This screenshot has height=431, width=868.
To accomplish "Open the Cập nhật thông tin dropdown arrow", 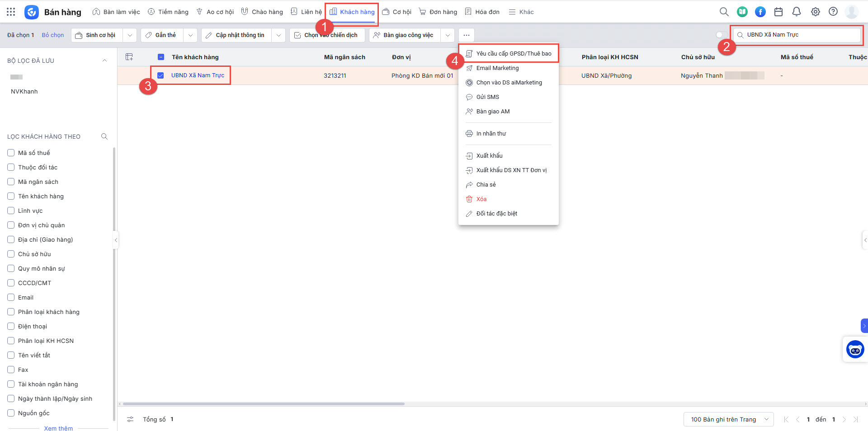I will point(278,35).
